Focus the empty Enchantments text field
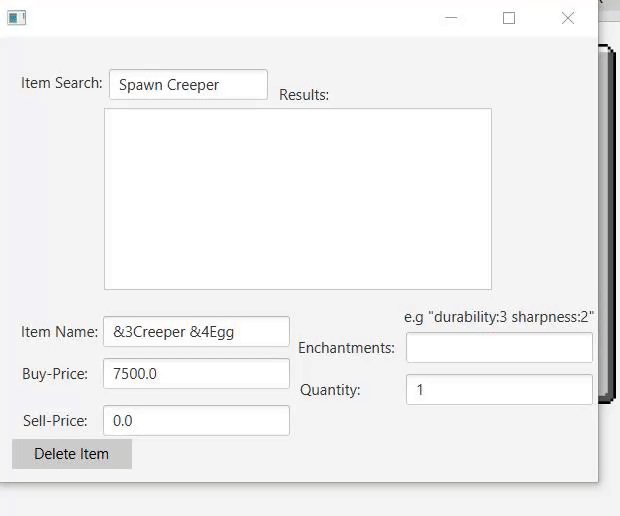The image size is (620, 516). tap(499, 348)
